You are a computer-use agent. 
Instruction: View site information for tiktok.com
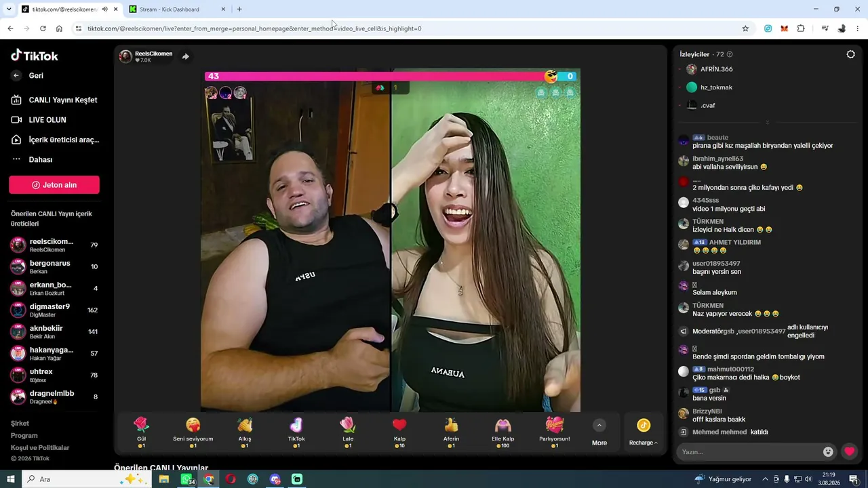tap(79, 28)
